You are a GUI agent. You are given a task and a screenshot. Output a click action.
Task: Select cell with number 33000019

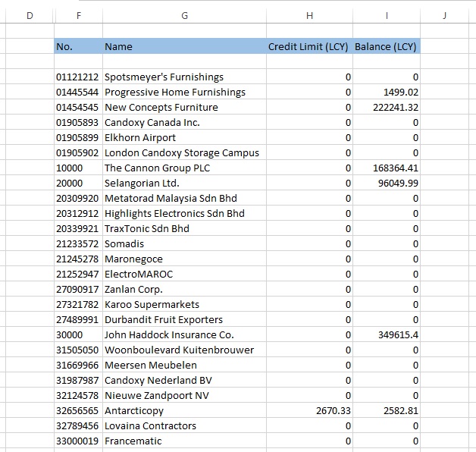click(79, 441)
